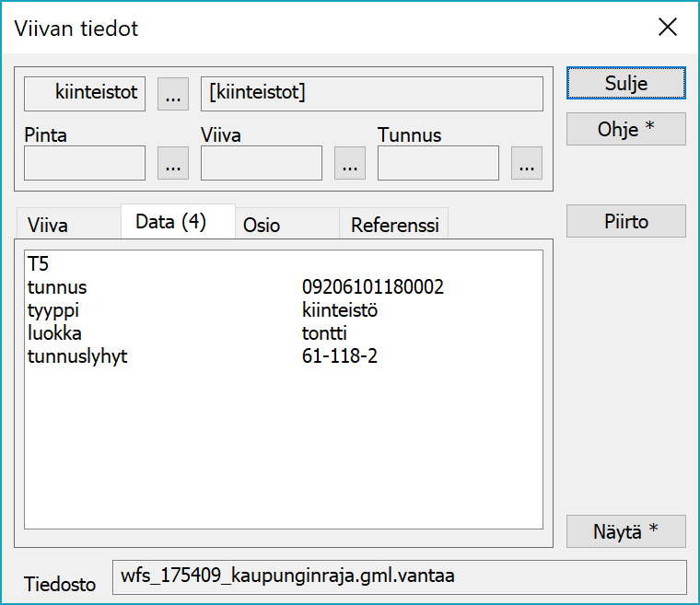Click the [kiinteistot] description field

[x=371, y=94]
